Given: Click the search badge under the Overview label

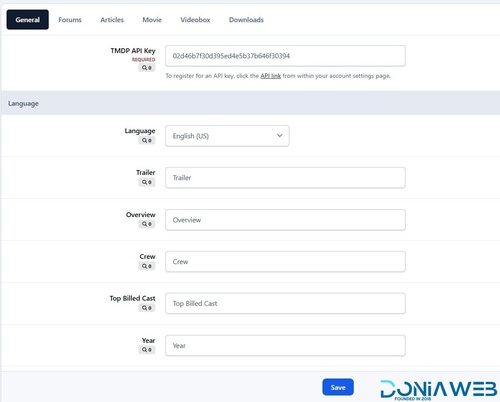Looking at the screenshot, I should 147,224.
